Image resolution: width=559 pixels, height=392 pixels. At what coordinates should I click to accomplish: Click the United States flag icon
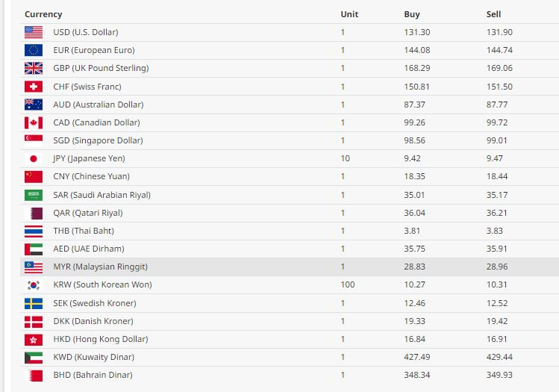pos(34,32)
